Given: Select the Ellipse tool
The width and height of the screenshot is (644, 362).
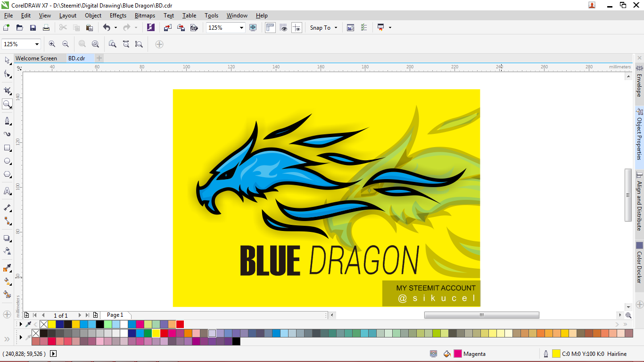Looking at the screenshot, I should point(7,161).
